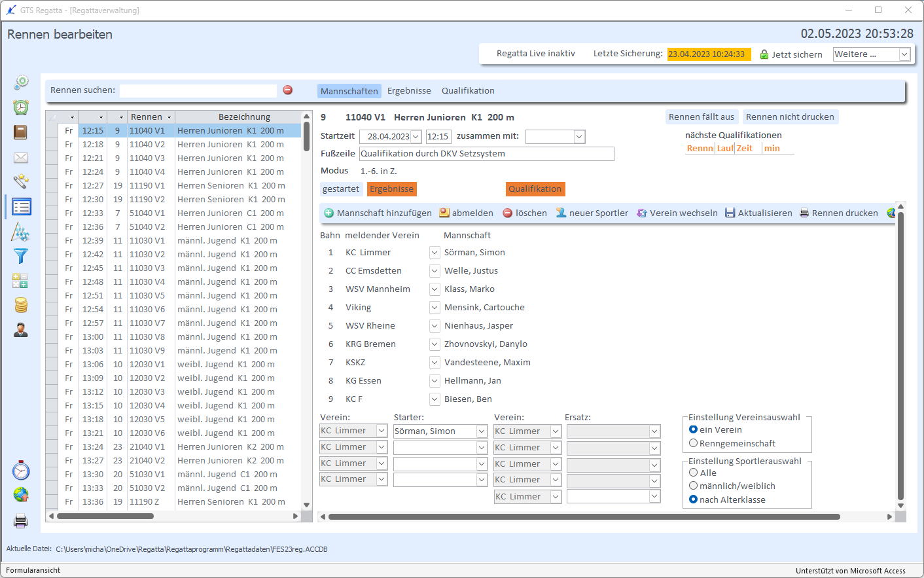Open the brown book sidebar icon
This screenshot has height=578, width=924.
click(21, 132)
